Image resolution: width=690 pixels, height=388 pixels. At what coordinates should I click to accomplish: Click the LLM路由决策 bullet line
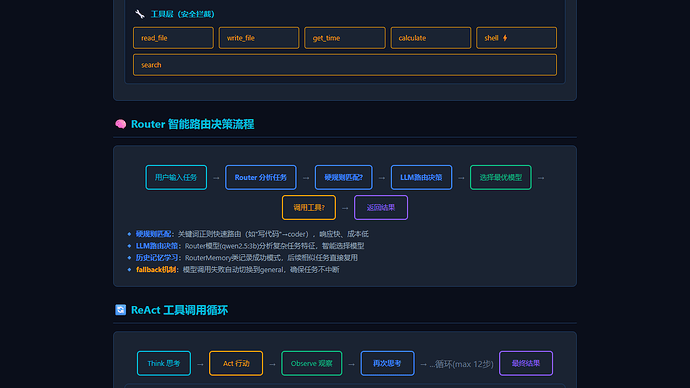point(250,246)
